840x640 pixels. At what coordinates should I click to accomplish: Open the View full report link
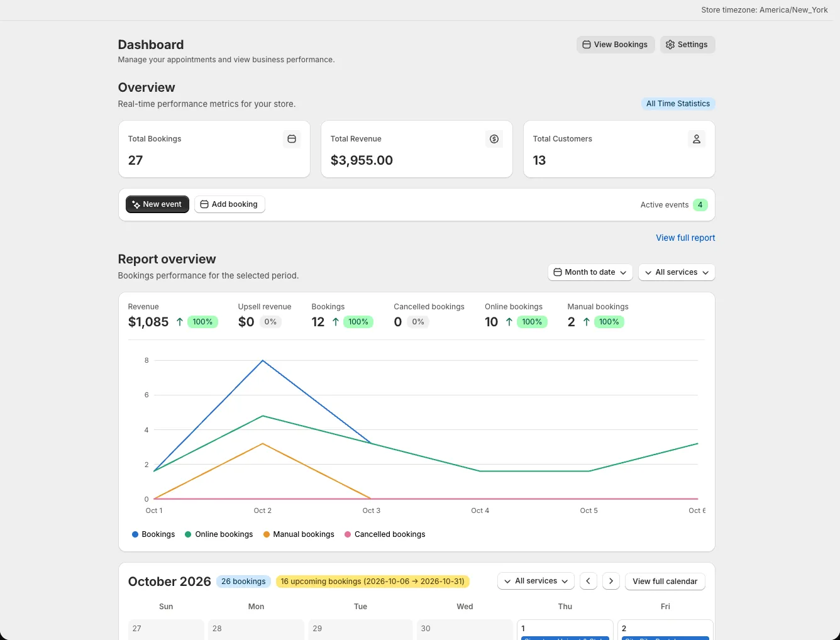pyautogui.click(x=685, y=238)
